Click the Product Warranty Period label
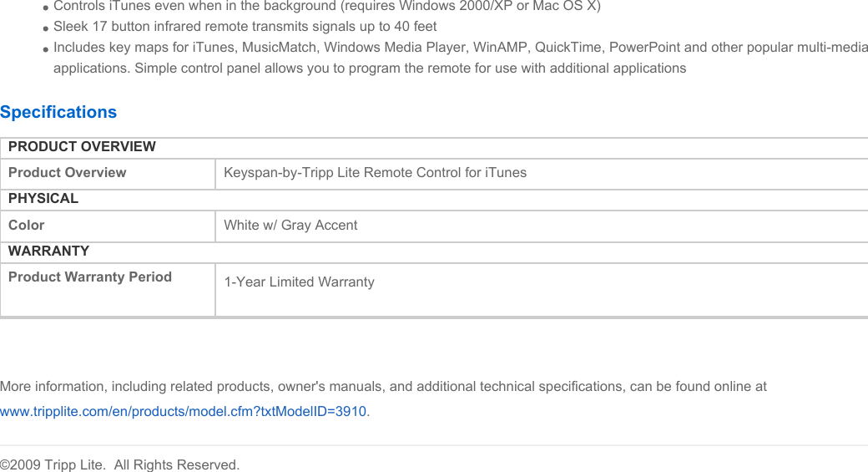868x472 pixels. pos(89,277)
